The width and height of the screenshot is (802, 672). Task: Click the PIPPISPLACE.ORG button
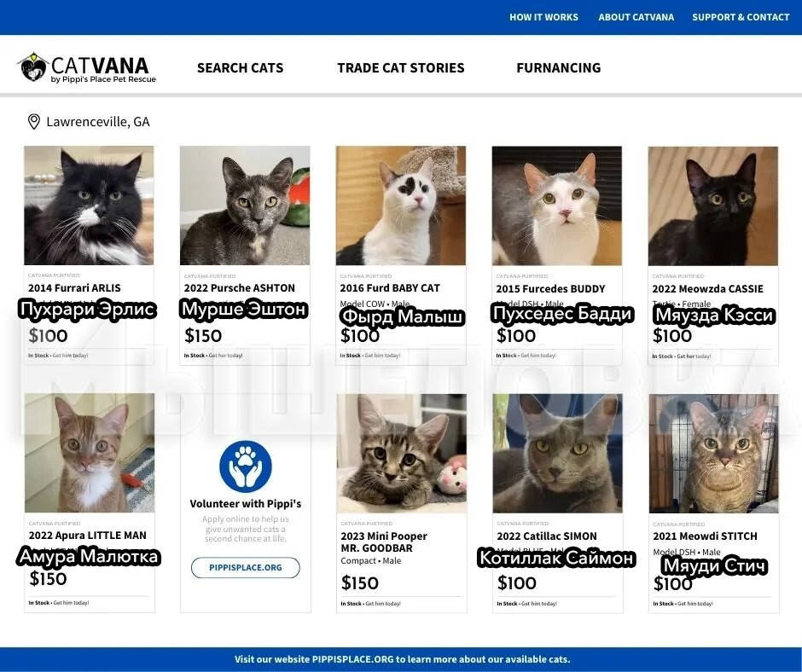(246, 568)
